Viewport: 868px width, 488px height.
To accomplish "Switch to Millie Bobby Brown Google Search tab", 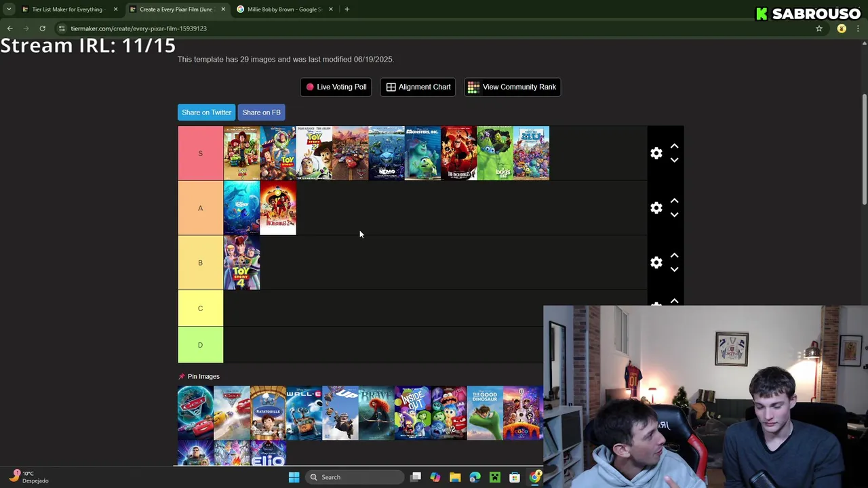I will point(285,9).
